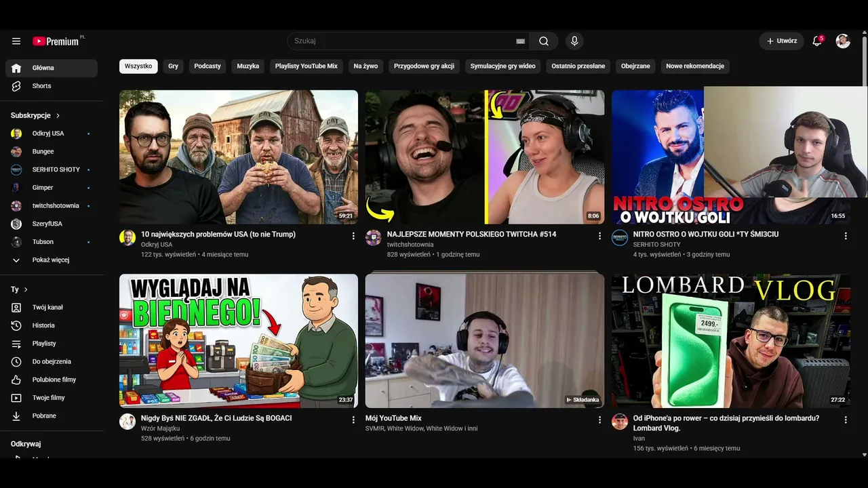The height and width of the screenshot is (488, 868).
Task: Open Polubione filmy liked videos
Action: click(x=52, y=380)
